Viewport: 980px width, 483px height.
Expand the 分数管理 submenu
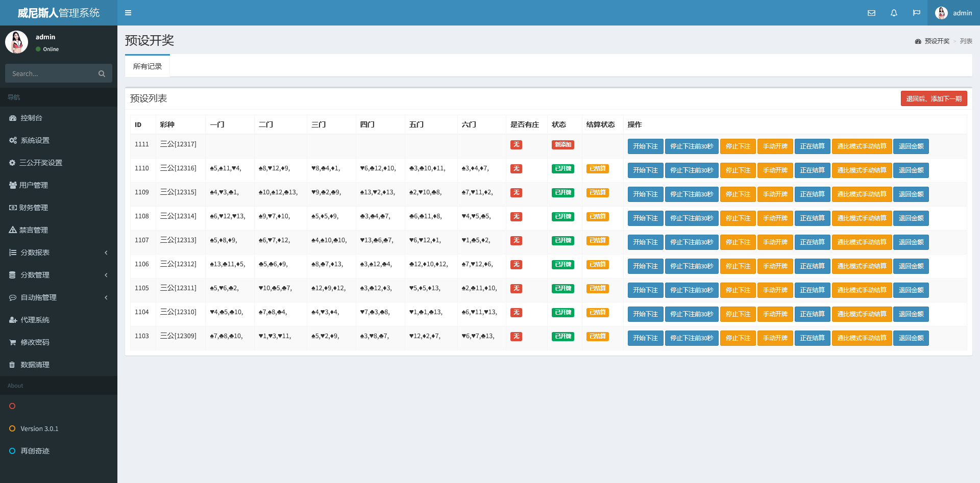(x=59, y=275)
